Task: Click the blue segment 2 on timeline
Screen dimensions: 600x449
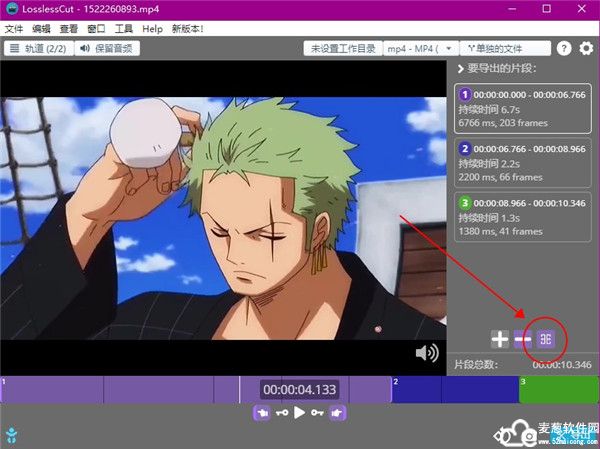Action: pos(455,390)
